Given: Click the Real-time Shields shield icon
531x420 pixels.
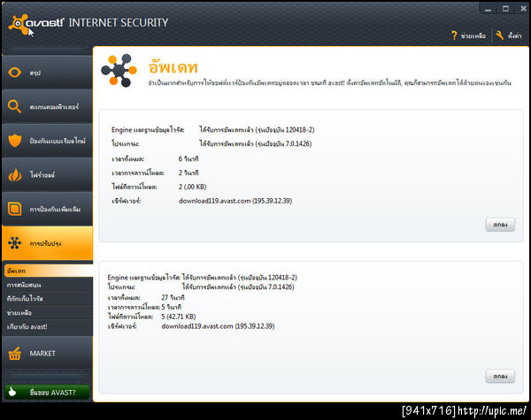Looking at the screenshot, I should point(14,141).
